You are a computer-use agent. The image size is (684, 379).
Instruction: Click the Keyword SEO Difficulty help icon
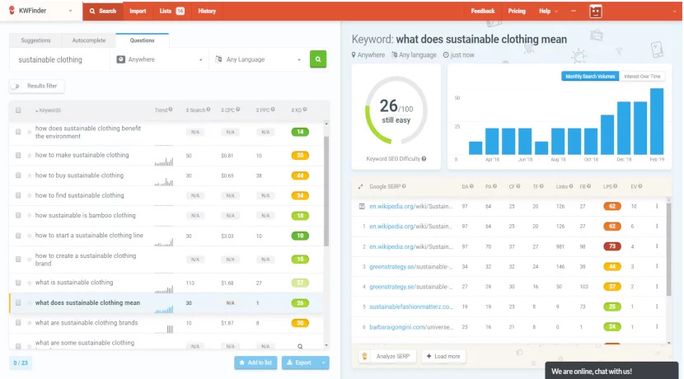click(424, 159)
